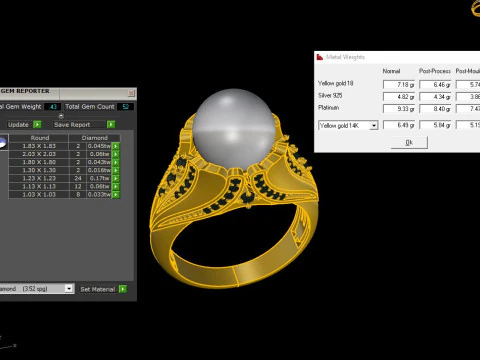Click the 0.045tw weight cell
This screenshot has height=360, width=480.
(99, 146)
